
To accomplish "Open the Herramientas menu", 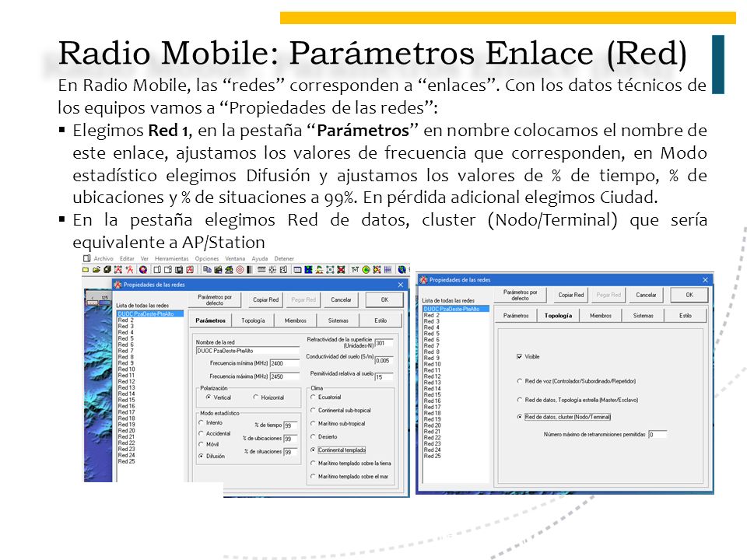I will [171, 258].
